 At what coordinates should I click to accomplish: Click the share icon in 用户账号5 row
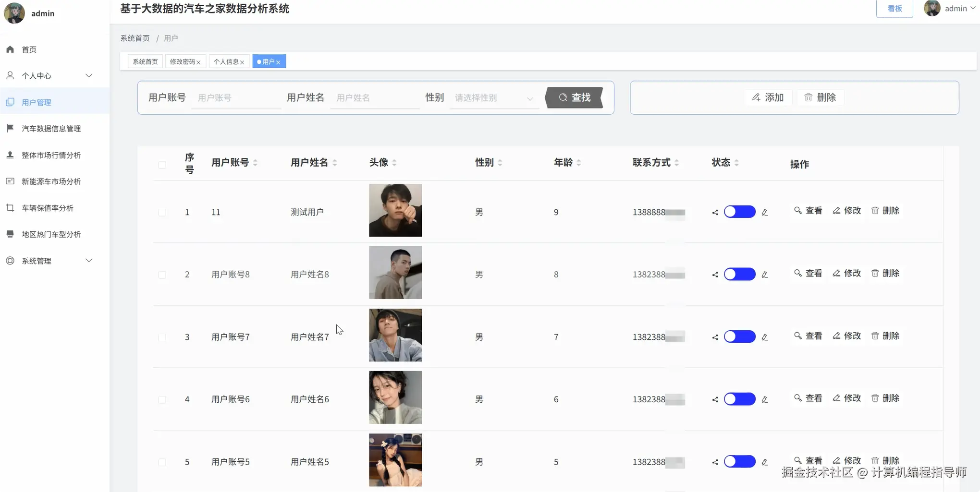coord(715,462)
